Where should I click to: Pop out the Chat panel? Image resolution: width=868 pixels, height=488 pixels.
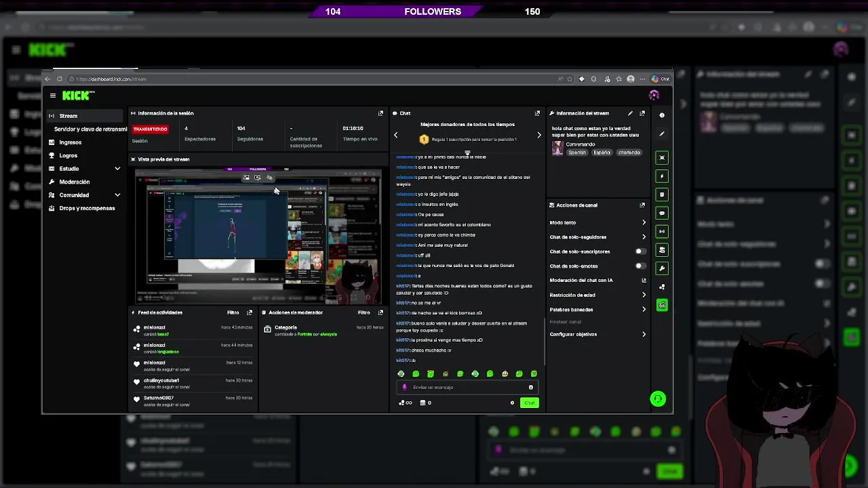[537, 113]
